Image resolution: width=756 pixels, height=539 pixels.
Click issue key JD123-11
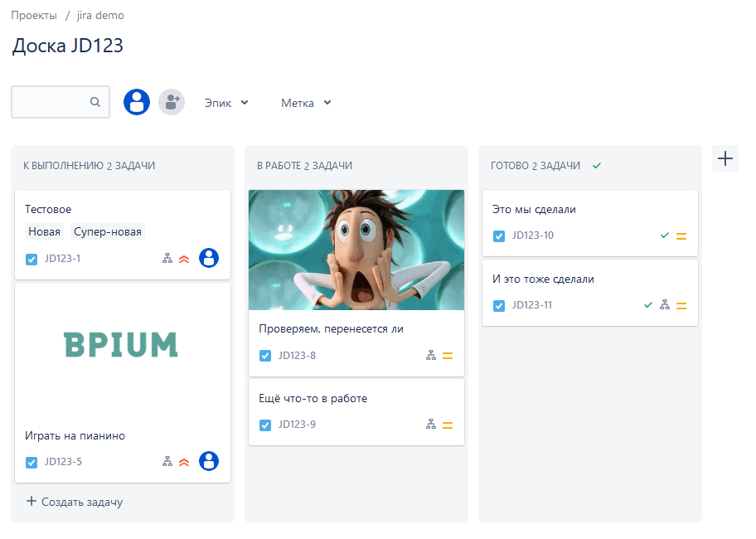[532, 304]
